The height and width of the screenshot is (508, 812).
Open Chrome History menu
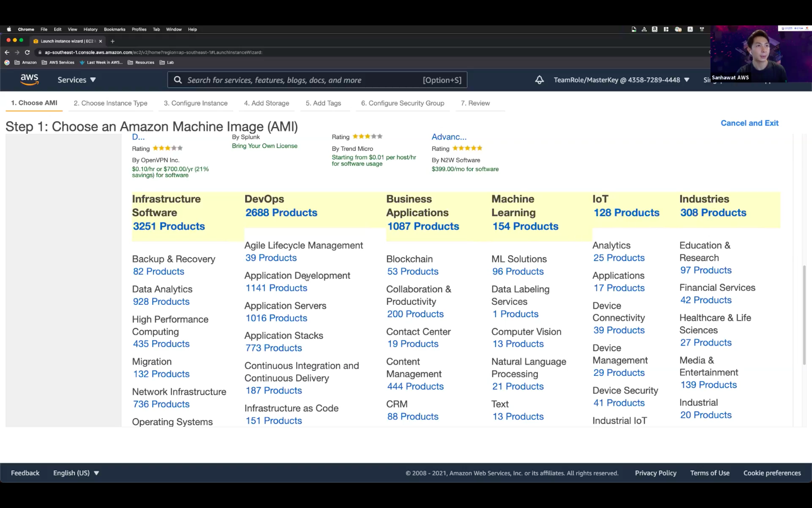[90, 29]
